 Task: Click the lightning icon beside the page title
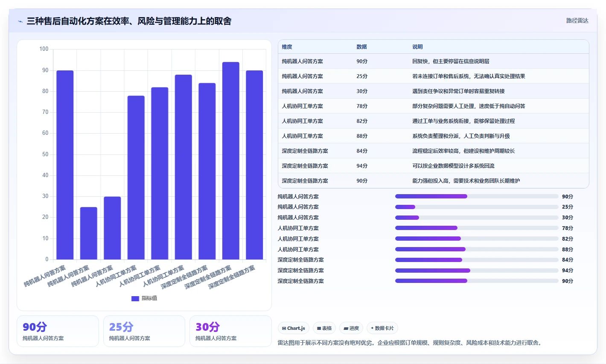[20, 21]
